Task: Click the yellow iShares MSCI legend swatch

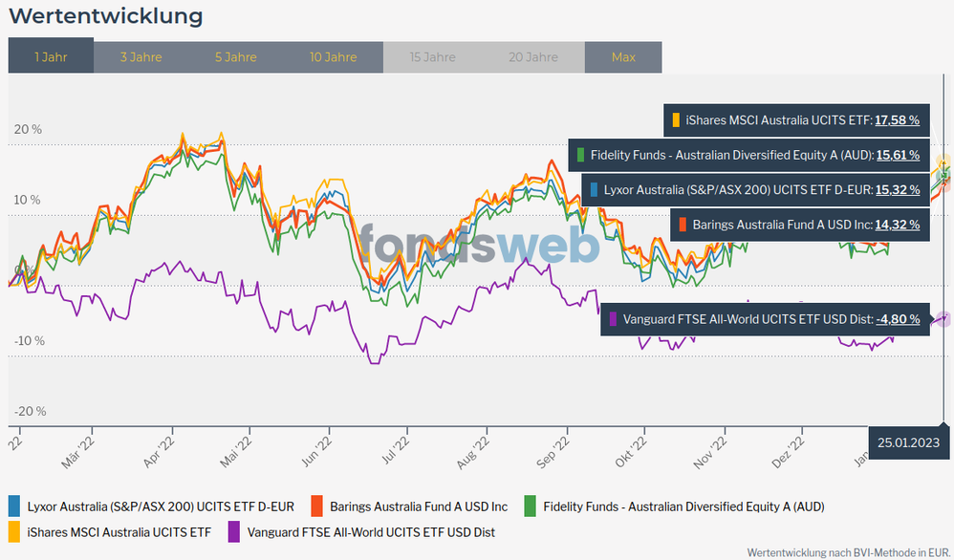Action: coord(14,531)
